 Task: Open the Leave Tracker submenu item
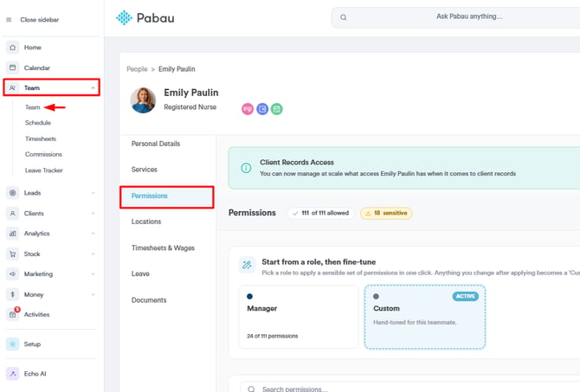(x=43, y=170)
